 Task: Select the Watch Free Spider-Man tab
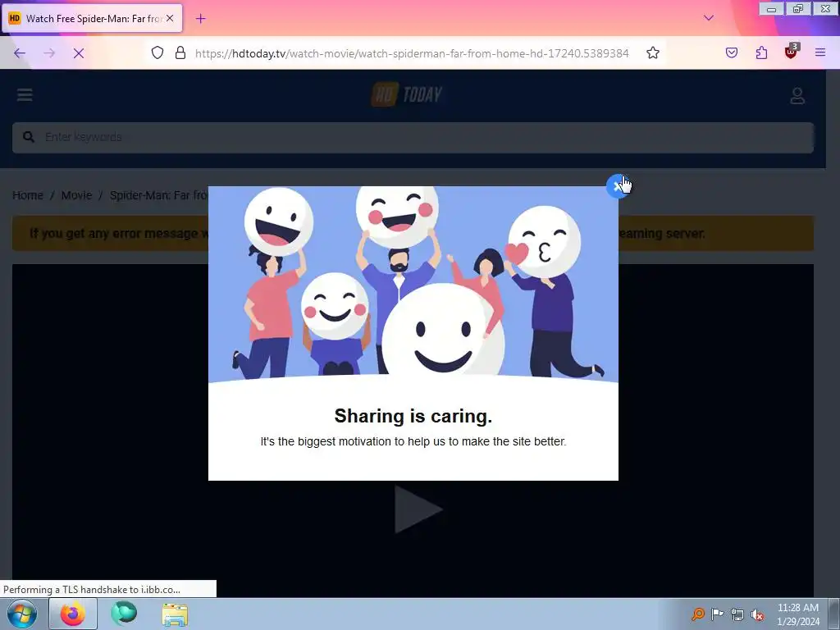point(94,18)
